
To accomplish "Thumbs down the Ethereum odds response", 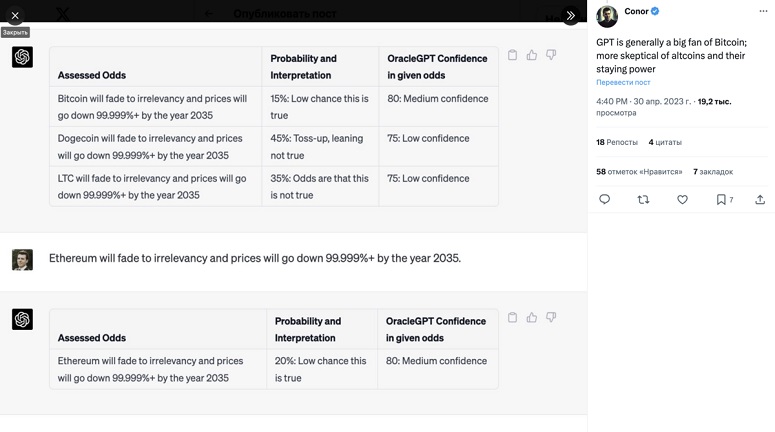I will 550,318.
